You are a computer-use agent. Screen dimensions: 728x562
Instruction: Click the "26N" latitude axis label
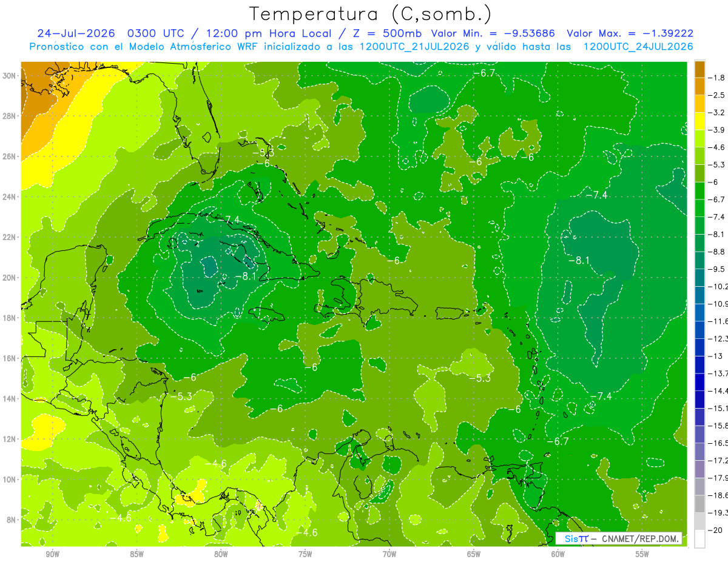pos(9,156)
